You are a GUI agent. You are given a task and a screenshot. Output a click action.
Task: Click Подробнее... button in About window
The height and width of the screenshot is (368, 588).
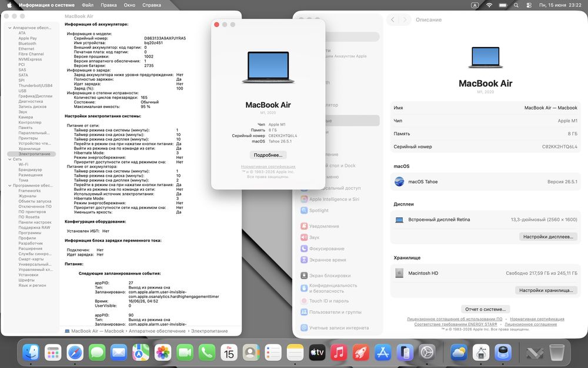click(268, 155)
